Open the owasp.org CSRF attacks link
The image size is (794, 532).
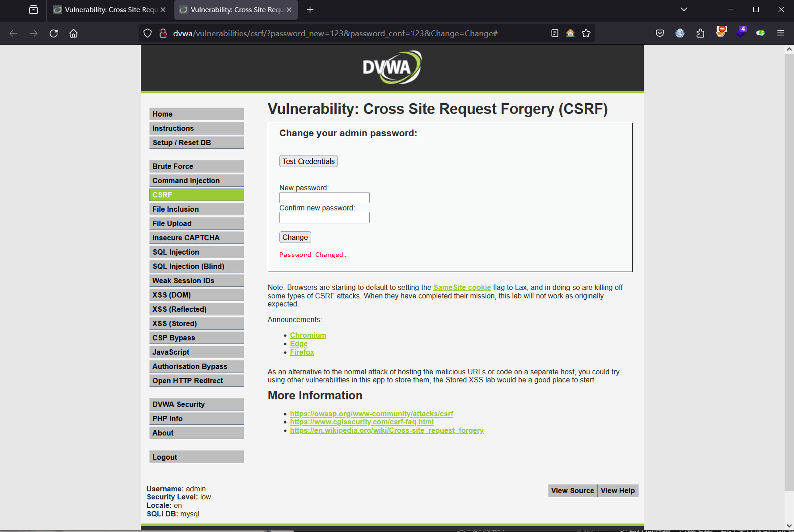[x=372, y=414]
